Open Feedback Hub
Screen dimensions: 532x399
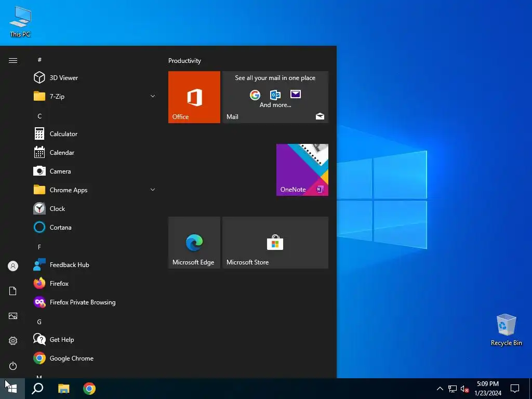[95, 264]
